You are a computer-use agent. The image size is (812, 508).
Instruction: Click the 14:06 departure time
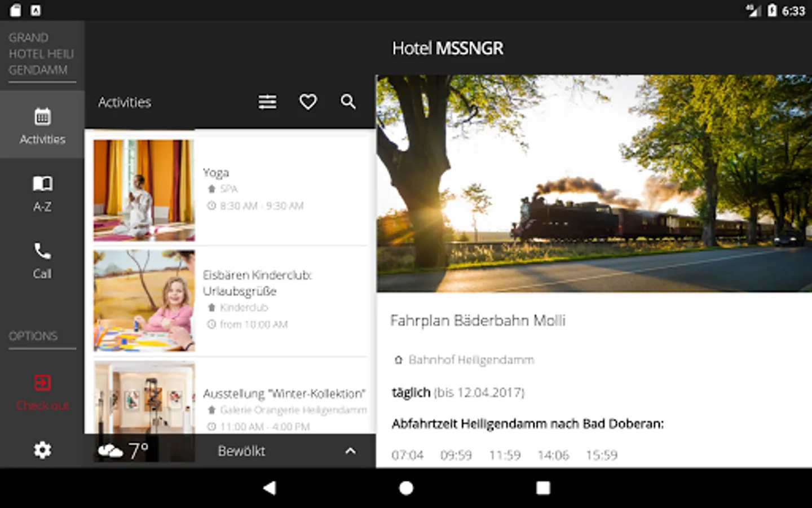point(553,455)
